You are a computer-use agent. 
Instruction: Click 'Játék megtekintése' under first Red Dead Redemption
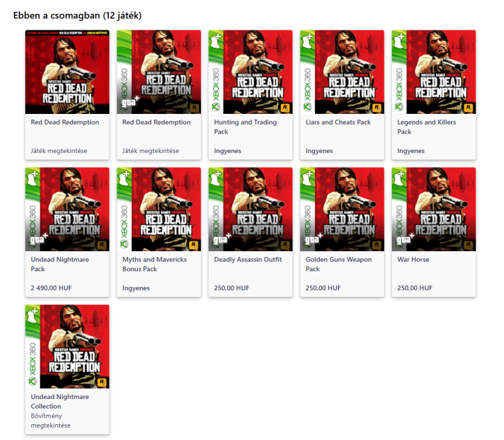click(x=59, y=150)
